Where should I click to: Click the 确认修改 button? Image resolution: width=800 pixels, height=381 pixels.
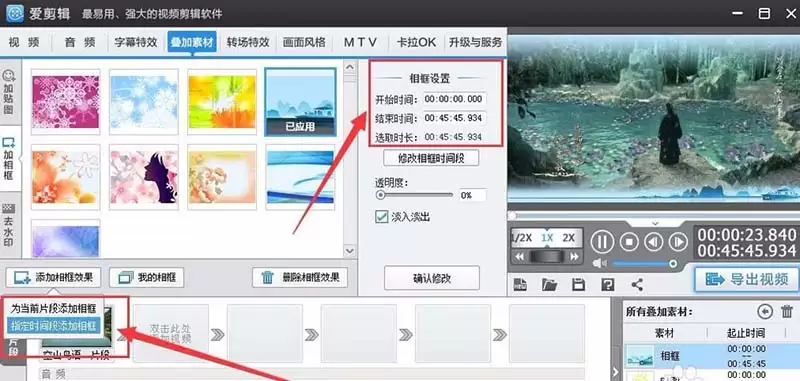pyautogui.click(x=432, y=278)
